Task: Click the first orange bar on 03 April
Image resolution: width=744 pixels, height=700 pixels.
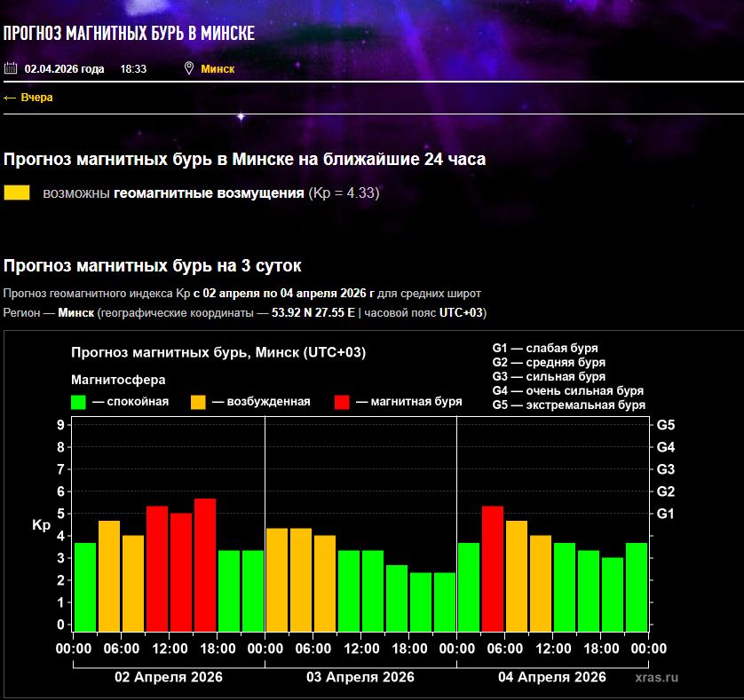Action: click(x=277, y=578)
